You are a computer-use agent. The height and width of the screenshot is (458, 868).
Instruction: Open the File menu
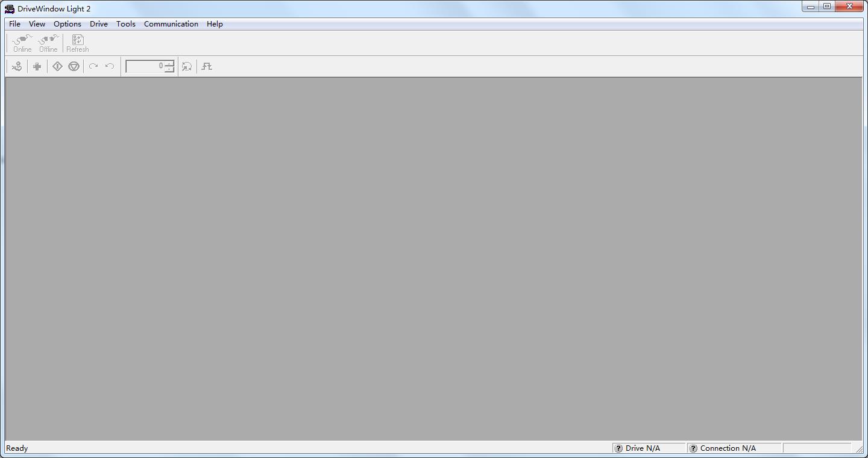pyautogui.click(x=14, y=24)
